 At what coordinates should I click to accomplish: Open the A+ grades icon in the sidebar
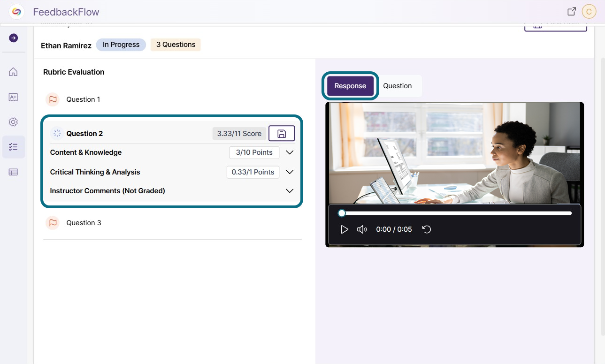13,97
